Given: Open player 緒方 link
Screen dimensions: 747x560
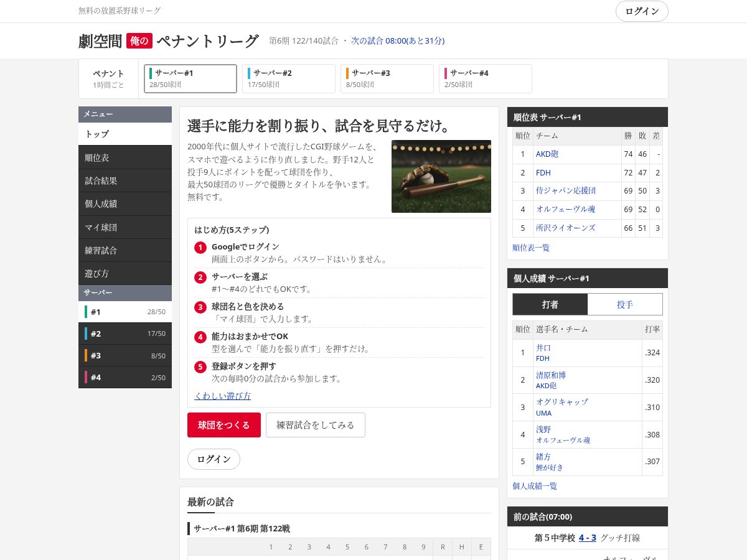Looking at the screenshot, I should 543,457.
